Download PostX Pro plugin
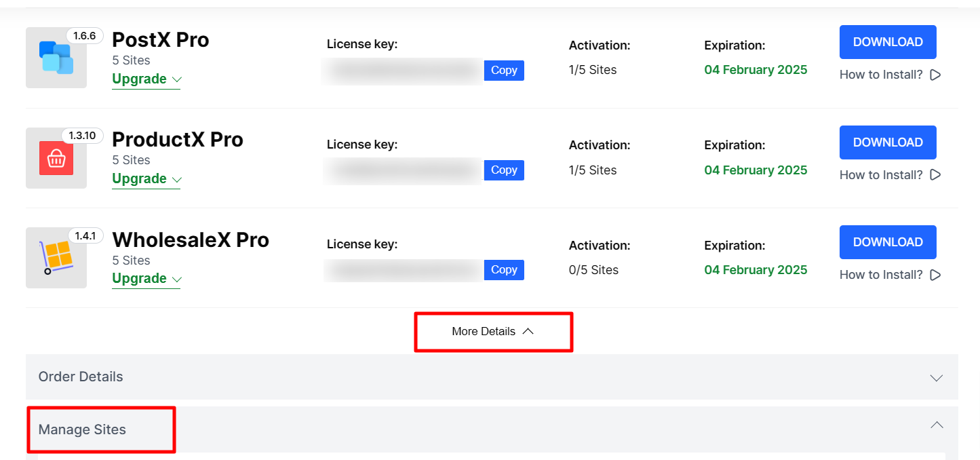The image size is (980, 460). click(x=888, y=42)
